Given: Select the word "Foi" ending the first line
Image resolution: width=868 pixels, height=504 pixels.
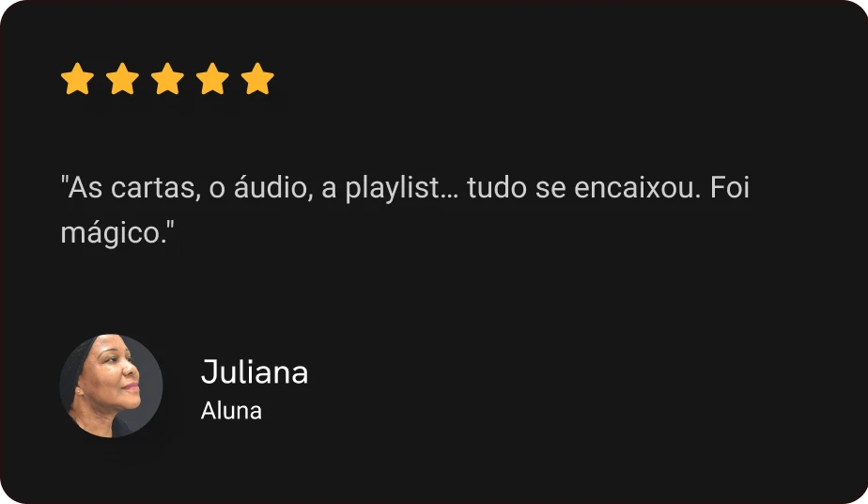Looking at the screenshot, I should coord(730,186).
